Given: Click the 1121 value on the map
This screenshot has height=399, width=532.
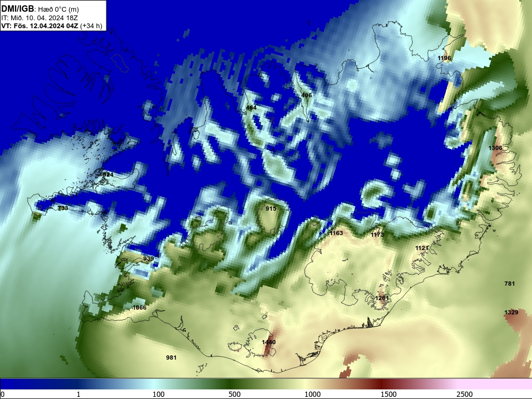Looking at the screenshot, I should tap(422, 248).
